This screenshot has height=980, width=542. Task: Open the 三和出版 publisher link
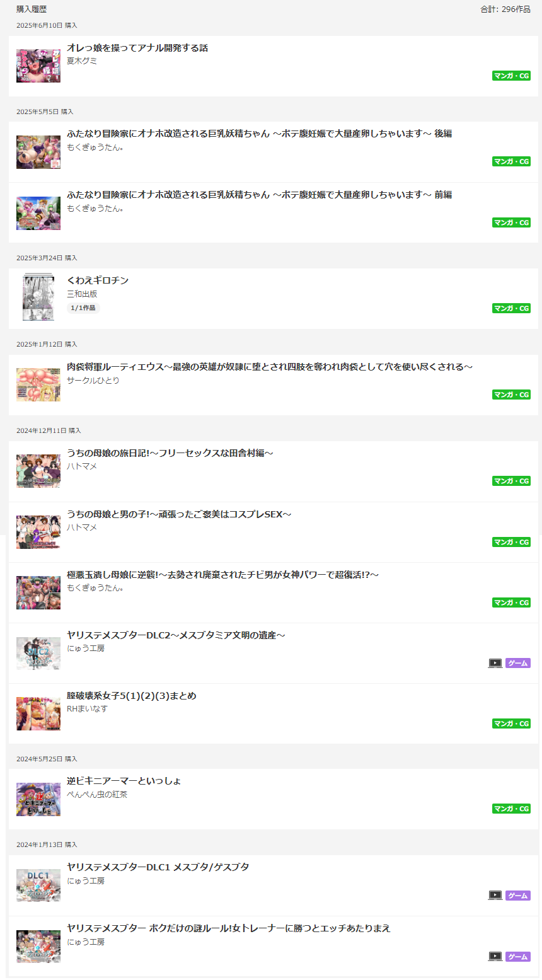[82, 294]
